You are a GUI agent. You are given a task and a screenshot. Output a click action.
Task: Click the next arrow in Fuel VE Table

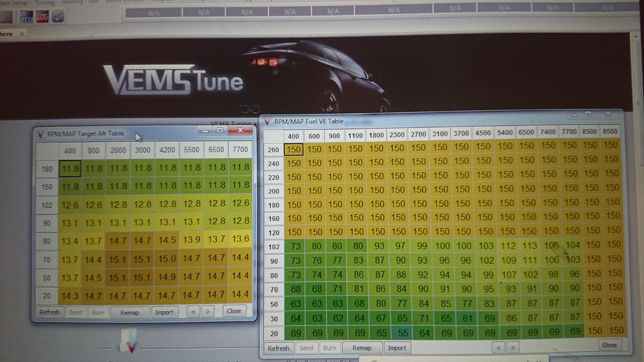point(513,346)
